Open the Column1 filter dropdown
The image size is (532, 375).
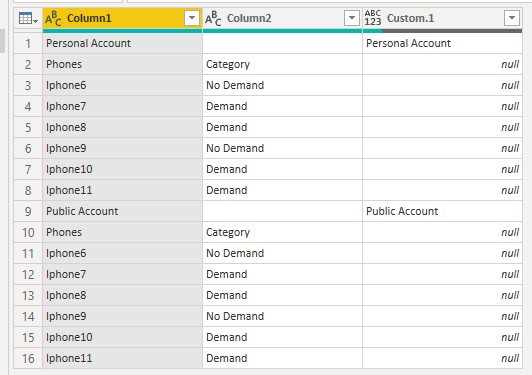192,18
